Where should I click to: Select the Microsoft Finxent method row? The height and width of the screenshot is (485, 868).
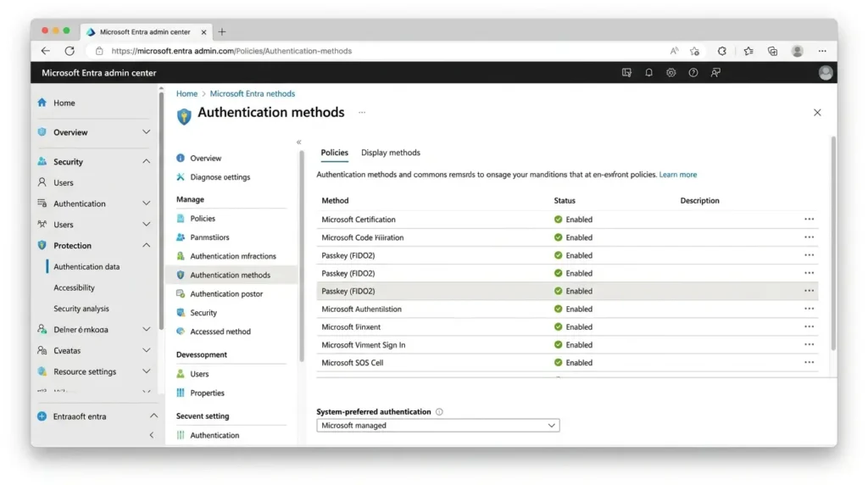[x=567, y=326]
